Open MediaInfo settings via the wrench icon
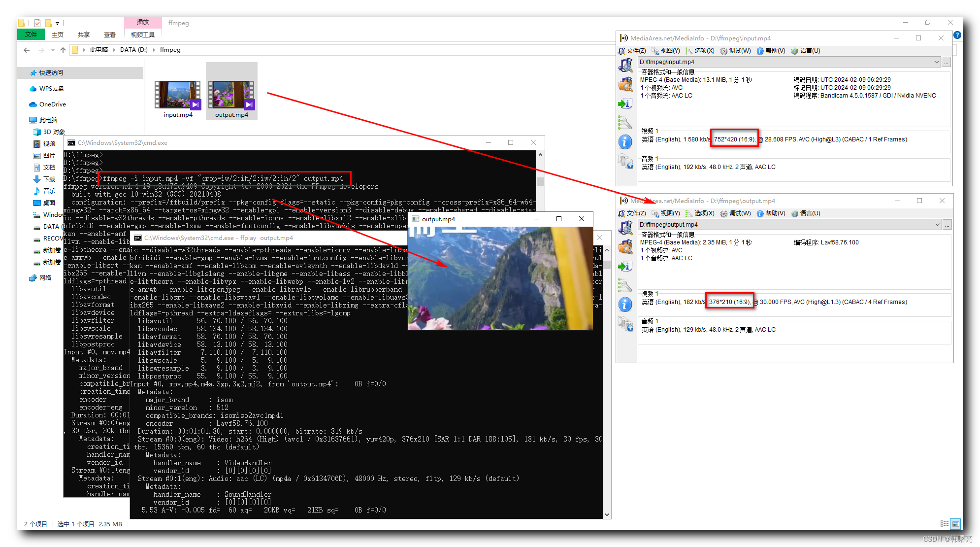This screenshot has height=547, width=980. 625,123
